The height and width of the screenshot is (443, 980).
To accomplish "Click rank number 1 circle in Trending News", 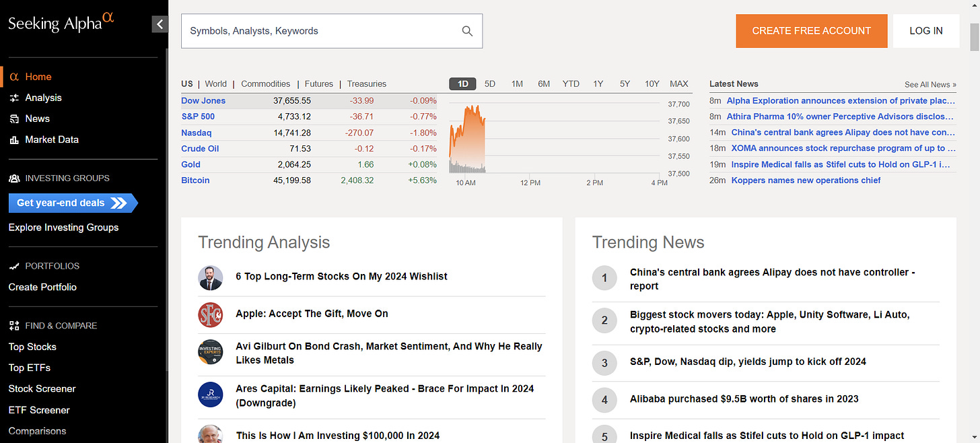I will click(604, 278).
